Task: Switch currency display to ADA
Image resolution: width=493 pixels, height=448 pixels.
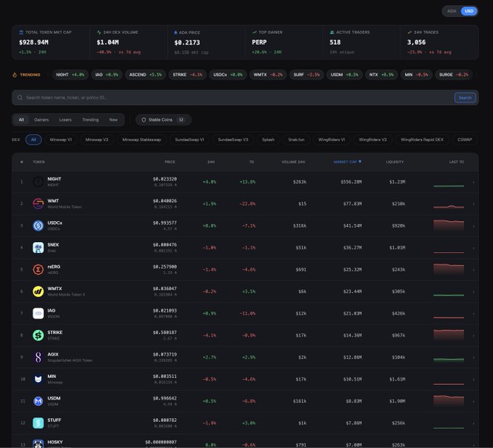Action: click(x=452, y=11)
